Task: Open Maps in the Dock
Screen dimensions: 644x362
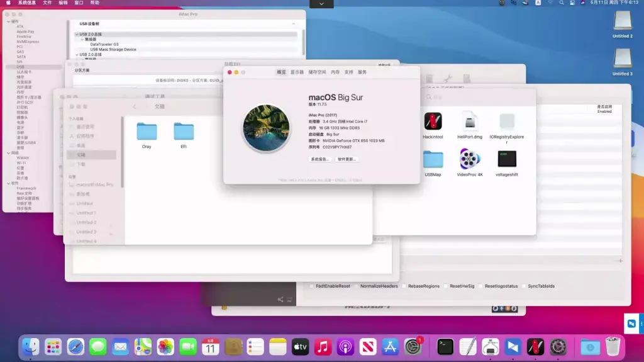Action: coord(143,347)
